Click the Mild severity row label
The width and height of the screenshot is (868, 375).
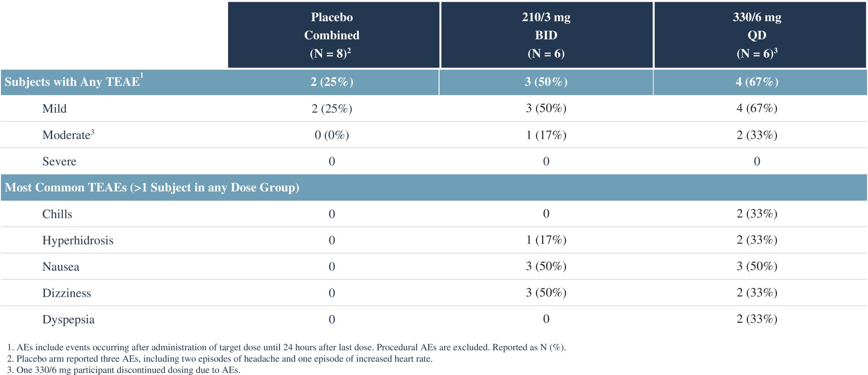tap(55, 109)
